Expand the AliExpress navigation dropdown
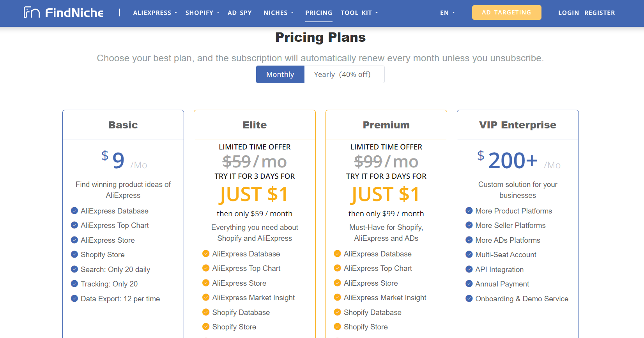 point(155,13)
